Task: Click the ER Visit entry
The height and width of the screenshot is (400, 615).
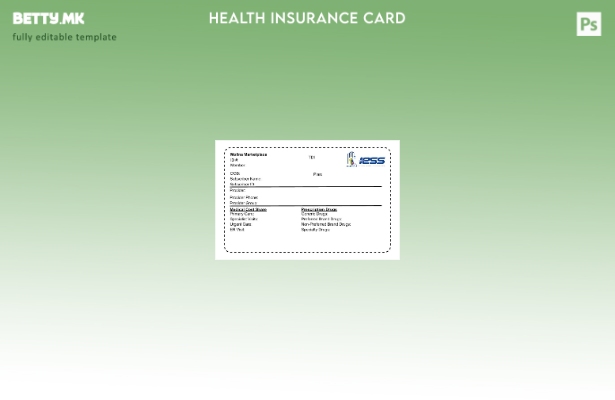Action: click(237, 229)
